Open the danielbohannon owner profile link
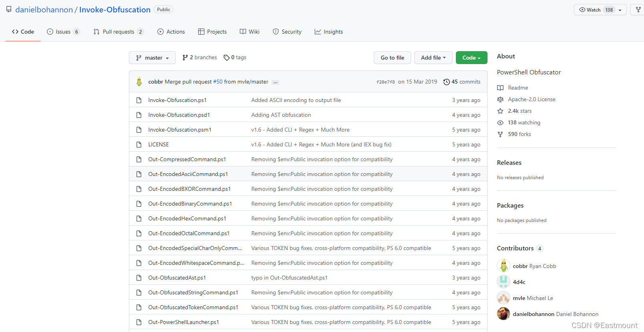This screenshot has width=644, height=332. pos(44,10)
